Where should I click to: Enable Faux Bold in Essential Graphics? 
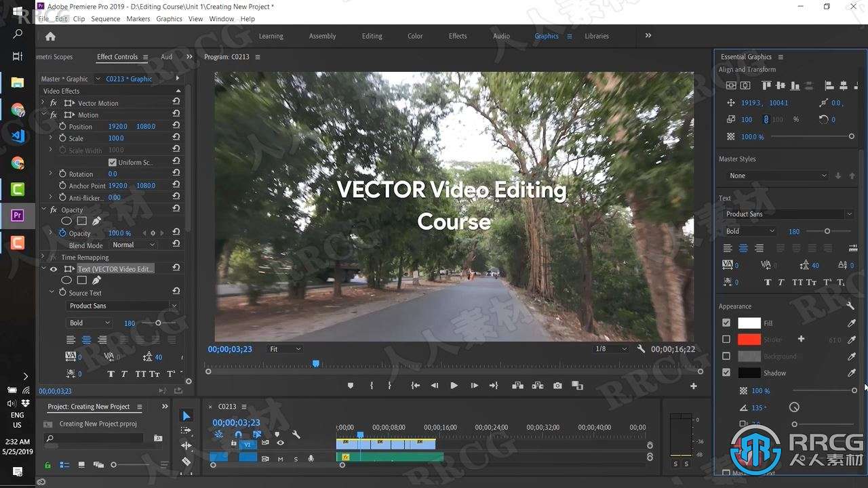pos(768,283)
